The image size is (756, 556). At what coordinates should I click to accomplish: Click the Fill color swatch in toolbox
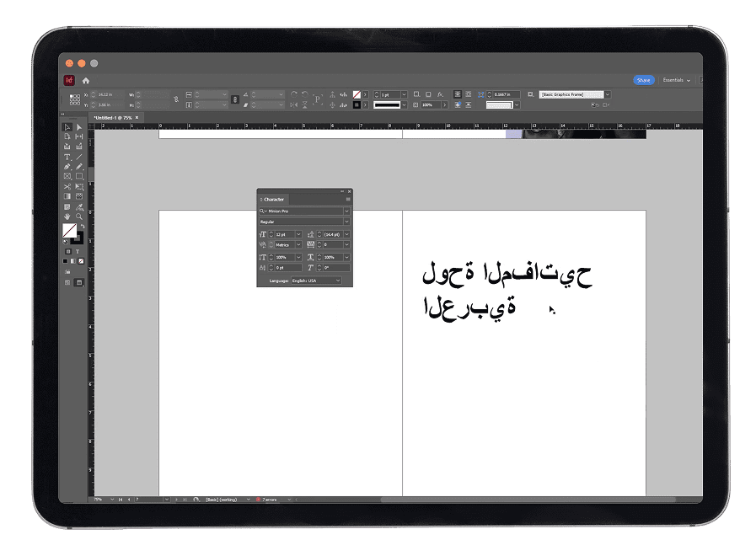pyautogui.click(x=69, y=230)
